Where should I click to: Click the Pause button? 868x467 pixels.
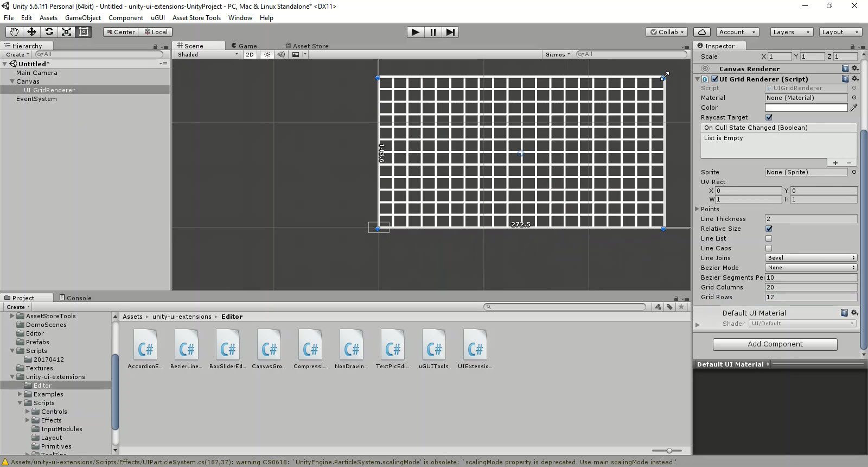pos(433,32)
